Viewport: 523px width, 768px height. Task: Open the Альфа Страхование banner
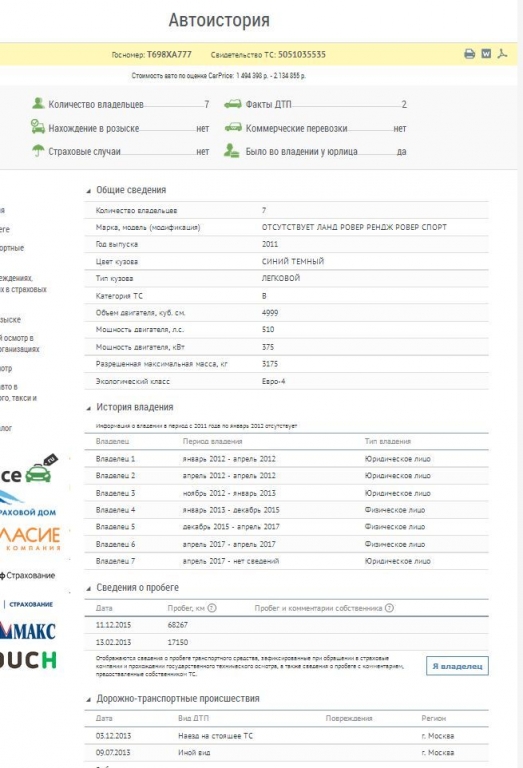click(x=28, y=576)
